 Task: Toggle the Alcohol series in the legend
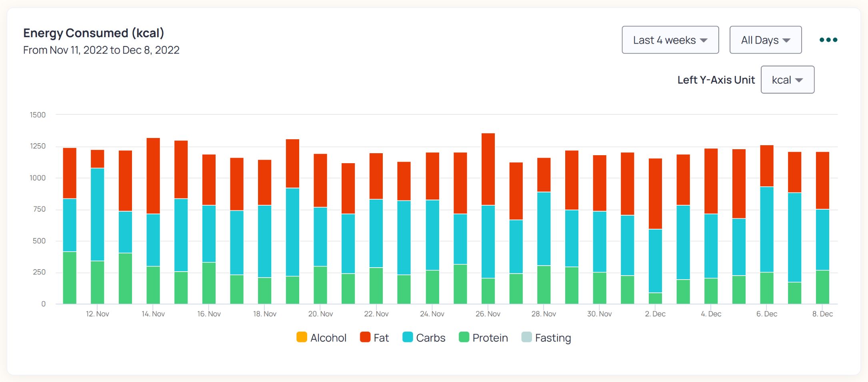click(328, 338)
